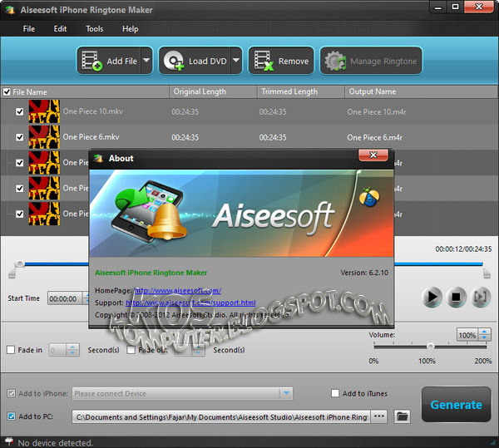Viewport: 499px width, 448px height.
Task: Toggle the third file row checkbox
Action: 20,163
